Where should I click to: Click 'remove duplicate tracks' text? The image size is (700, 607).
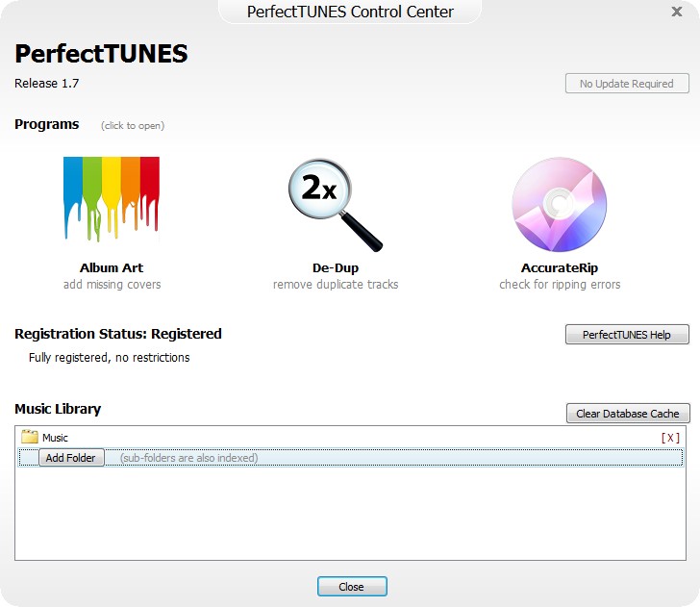click(x=336, y=285)
